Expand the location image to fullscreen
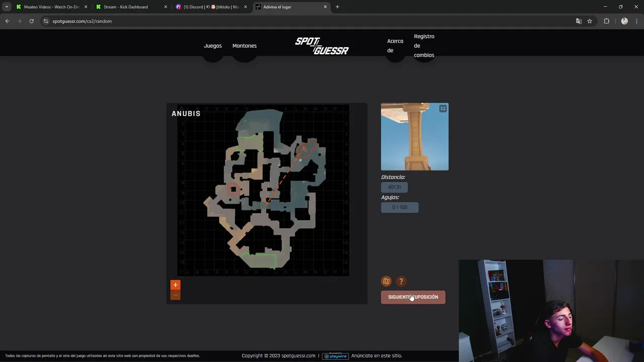 coord(443,109)
